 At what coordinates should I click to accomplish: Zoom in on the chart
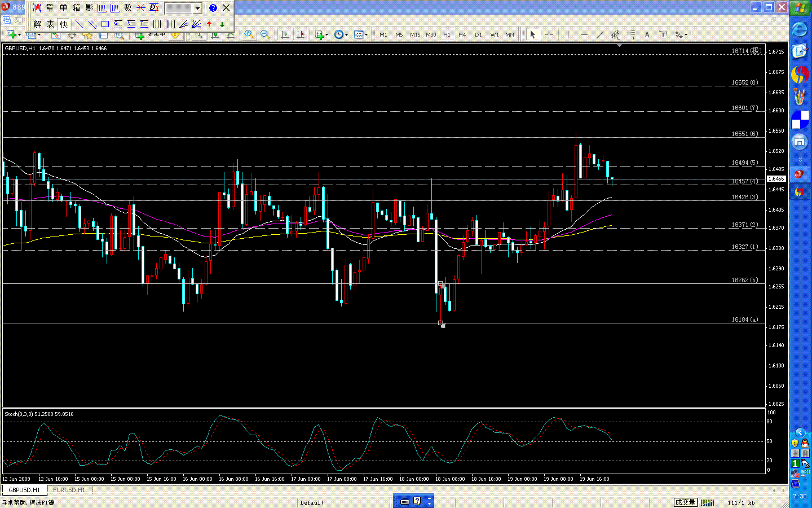[249, 34]
